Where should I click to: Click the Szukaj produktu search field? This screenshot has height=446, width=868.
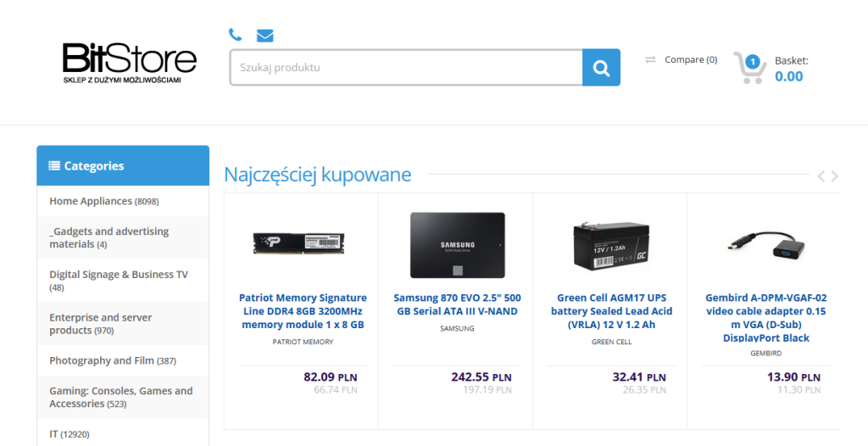(406, 68)
